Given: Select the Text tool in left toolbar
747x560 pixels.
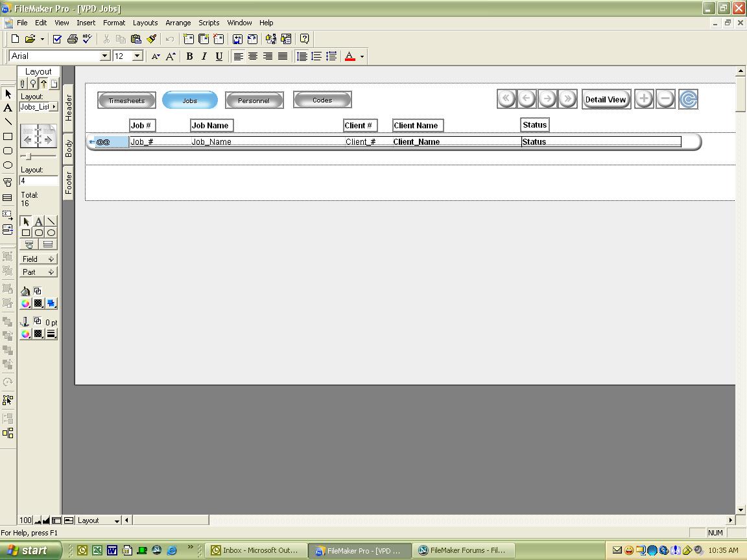Looking at the screenshot, I should (x=8, y=108).
